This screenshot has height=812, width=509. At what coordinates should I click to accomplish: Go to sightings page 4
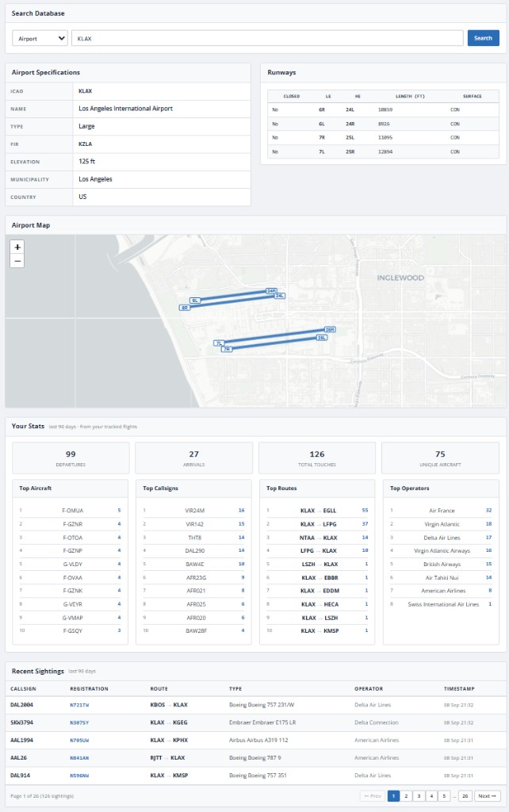(x=431, y=796)
